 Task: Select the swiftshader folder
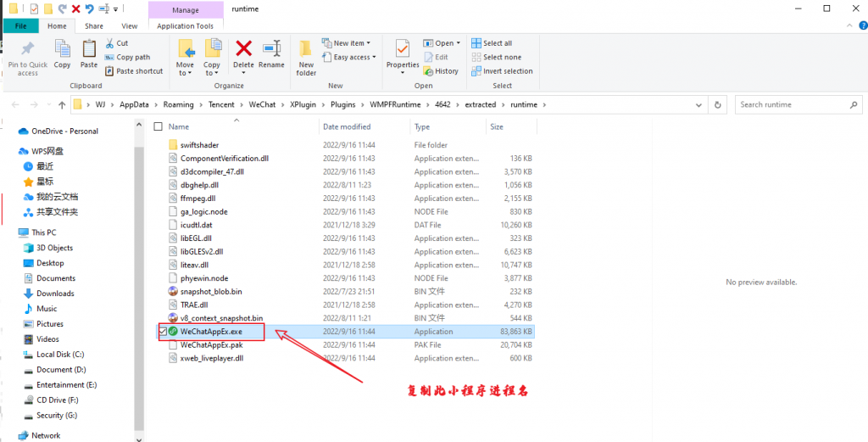click(199, 145)
